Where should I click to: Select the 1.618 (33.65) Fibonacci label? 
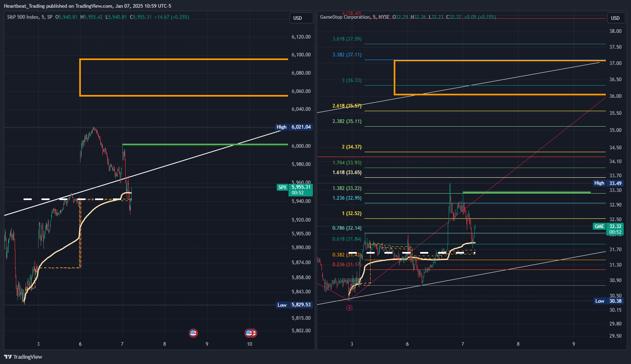347,172
